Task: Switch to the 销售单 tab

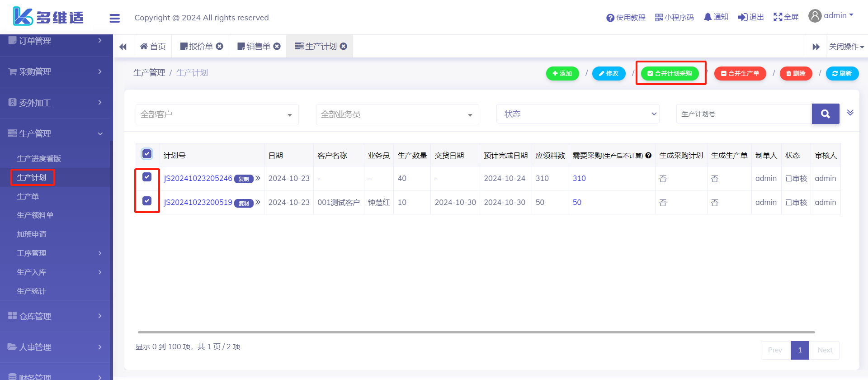Action: [x=254, y=46]
